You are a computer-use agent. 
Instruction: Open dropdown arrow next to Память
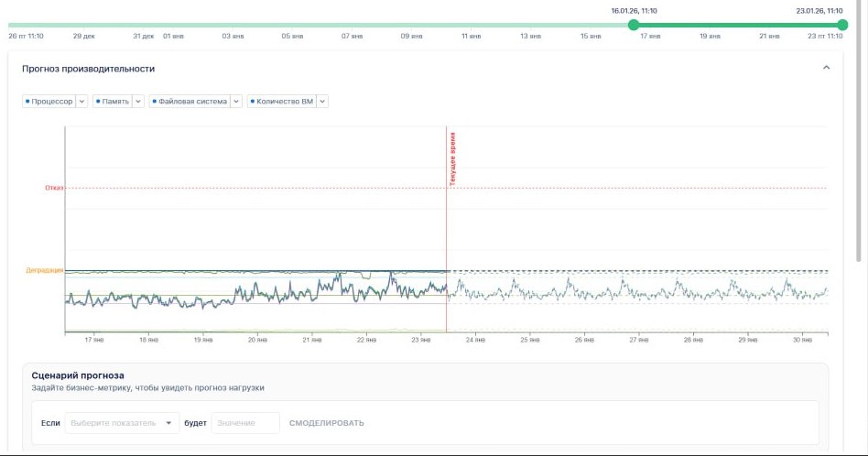click(139, 102)
